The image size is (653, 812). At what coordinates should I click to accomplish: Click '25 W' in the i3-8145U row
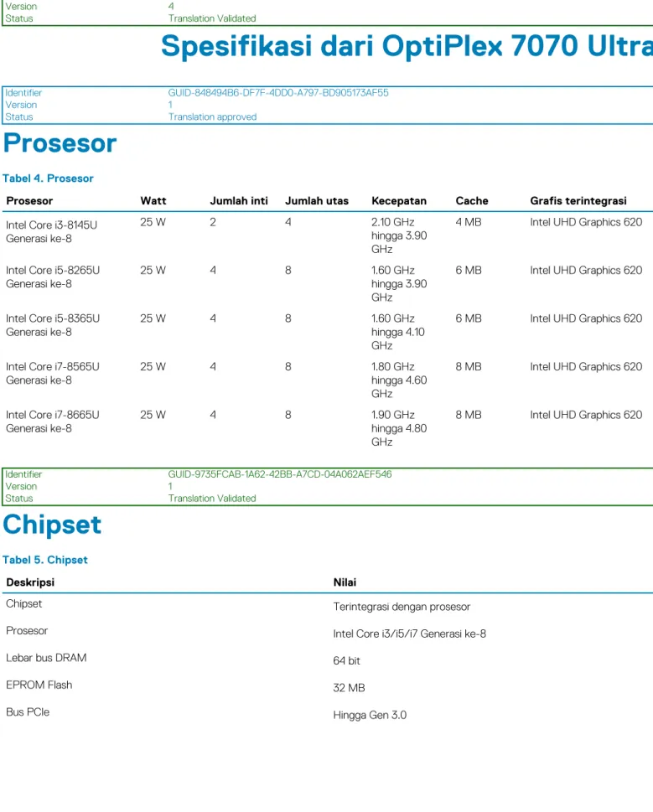[153, 222]
